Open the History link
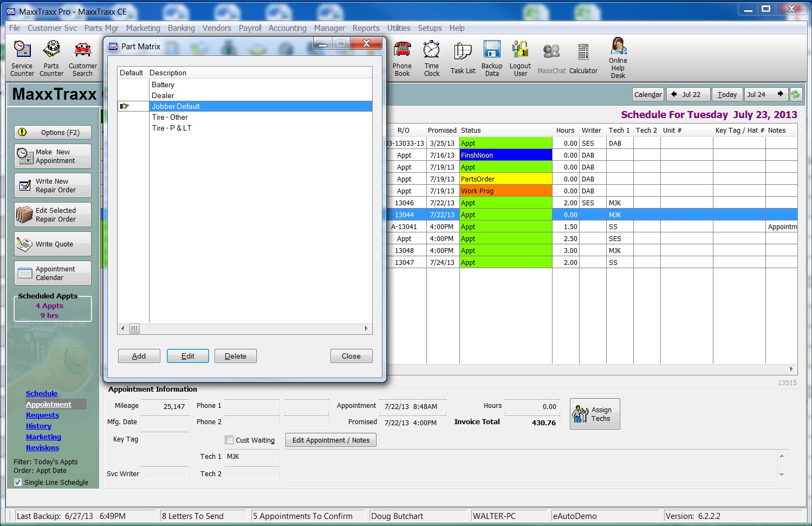The width and height of the screenshot is (812, 526). (x=38, y=426)
